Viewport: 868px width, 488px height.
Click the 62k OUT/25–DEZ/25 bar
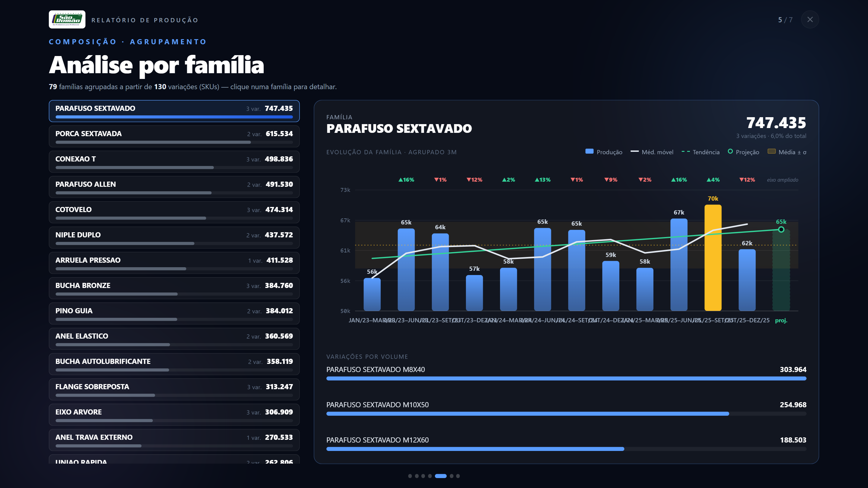pos(747,280)
